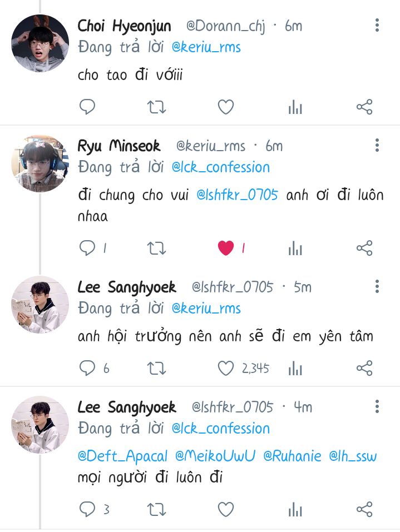Screen dimensions: 400x532
Task: Share Choi Hyeonjun's tweet
Action: point(364,107)
